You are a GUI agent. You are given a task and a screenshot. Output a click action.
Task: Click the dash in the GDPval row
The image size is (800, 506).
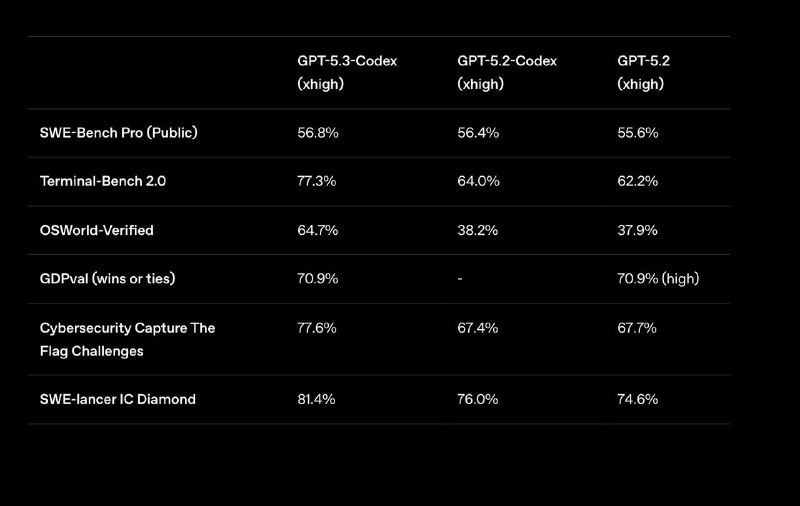pos(460,279)
